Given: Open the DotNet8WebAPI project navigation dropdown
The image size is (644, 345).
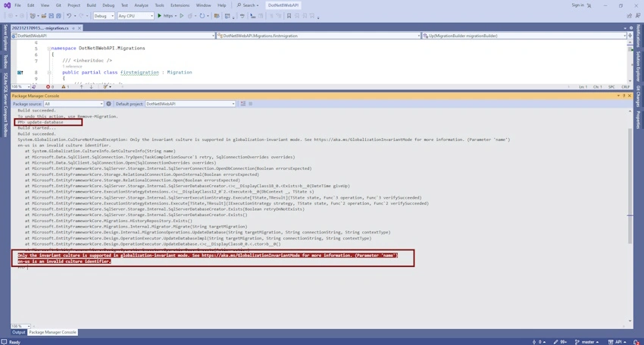Looking at the screenshot, I should point(114,36).
